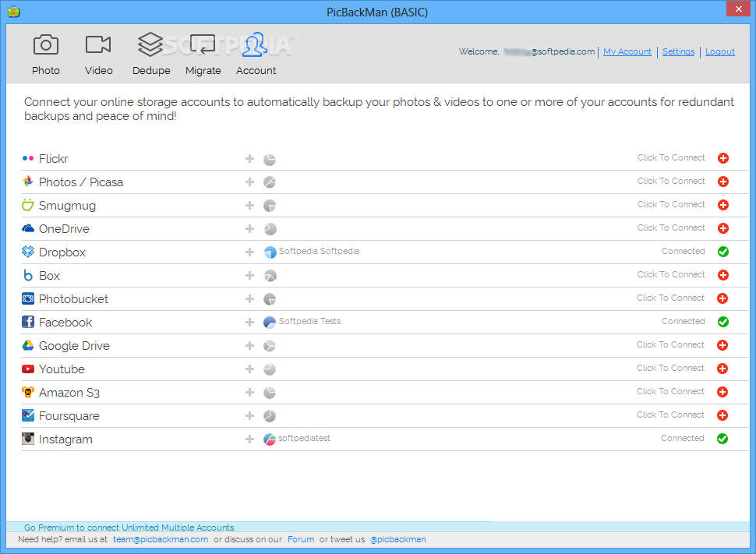Click the Box logo icon
756x554 pixels.
pyautogui.click(x=28, y=275)
